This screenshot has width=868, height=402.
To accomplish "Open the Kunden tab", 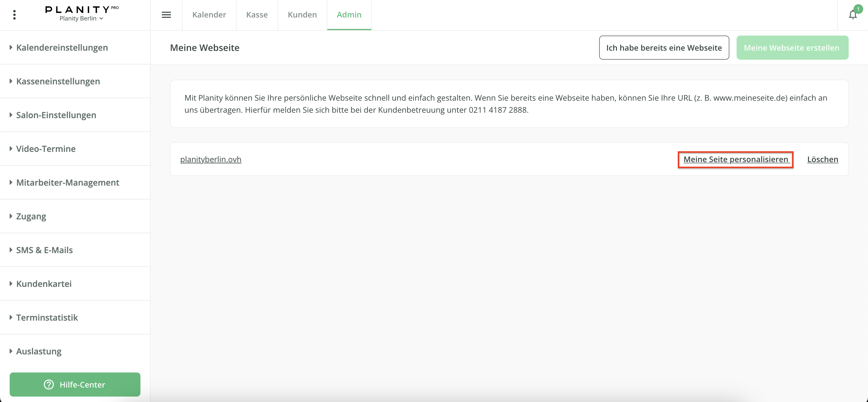I will (302, 15).
